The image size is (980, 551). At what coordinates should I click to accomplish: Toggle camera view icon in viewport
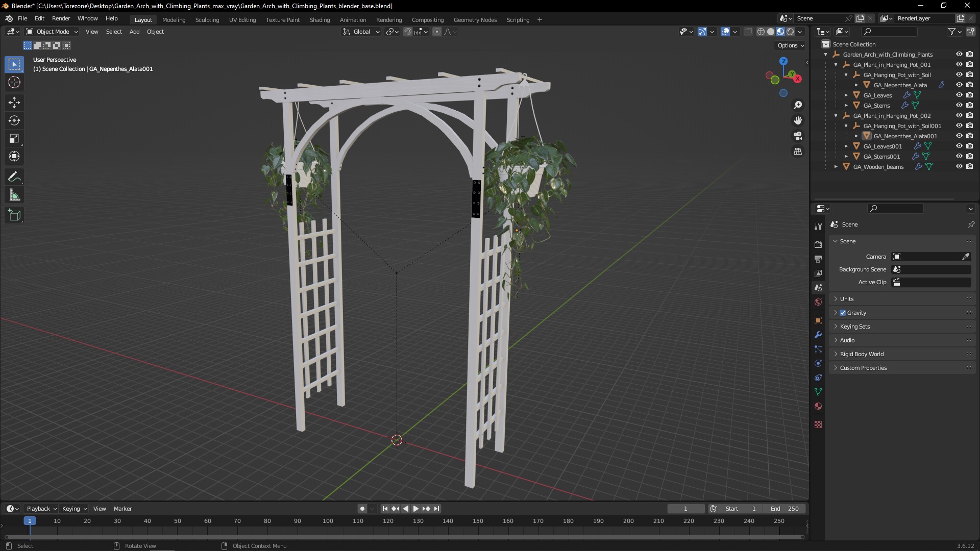point(798,136)
